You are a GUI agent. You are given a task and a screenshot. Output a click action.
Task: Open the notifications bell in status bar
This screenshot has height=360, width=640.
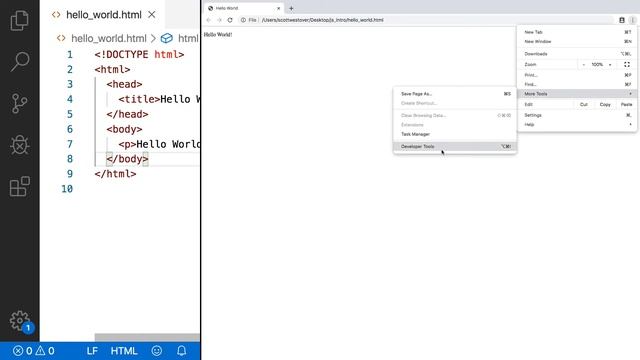point(182,351)
